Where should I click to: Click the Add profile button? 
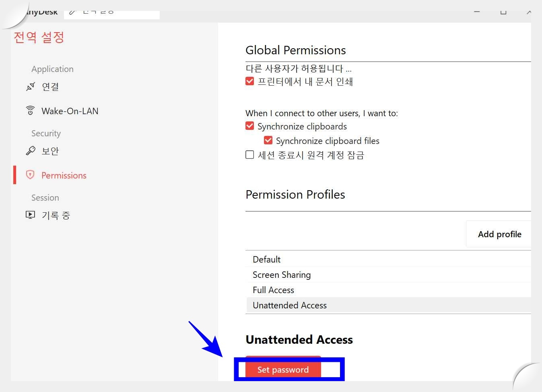click(x=499, y=234)
